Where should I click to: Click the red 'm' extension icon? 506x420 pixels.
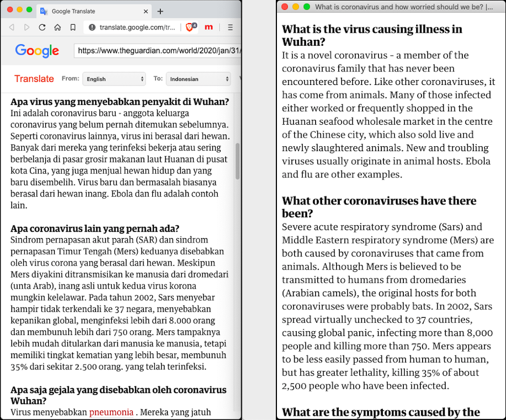[209, 27]
